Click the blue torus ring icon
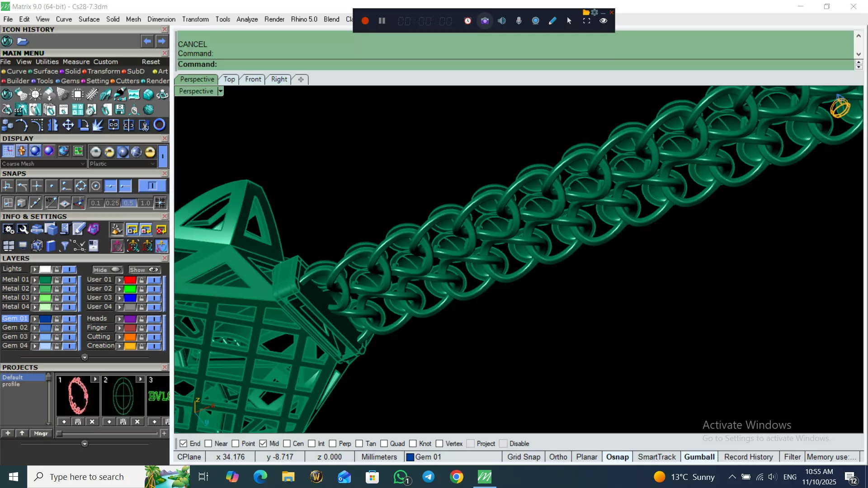Viewport: 868px width, 488px height. (159, 125)
